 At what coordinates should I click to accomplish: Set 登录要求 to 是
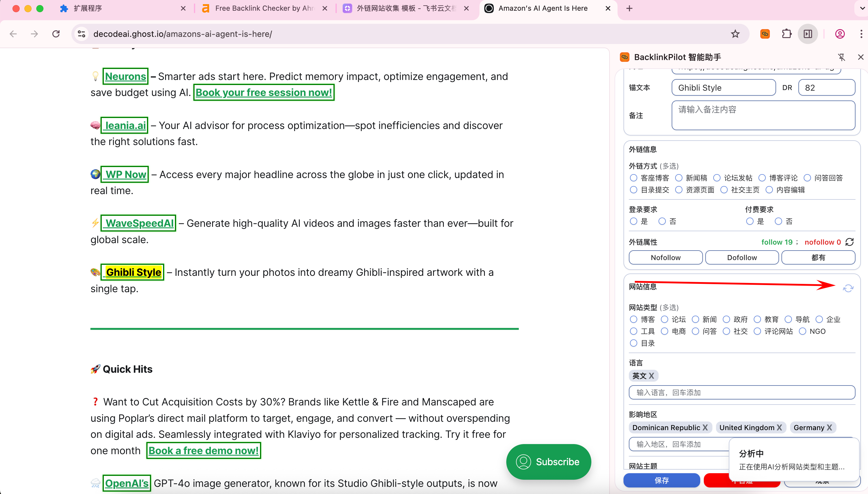tap(633, 221)
